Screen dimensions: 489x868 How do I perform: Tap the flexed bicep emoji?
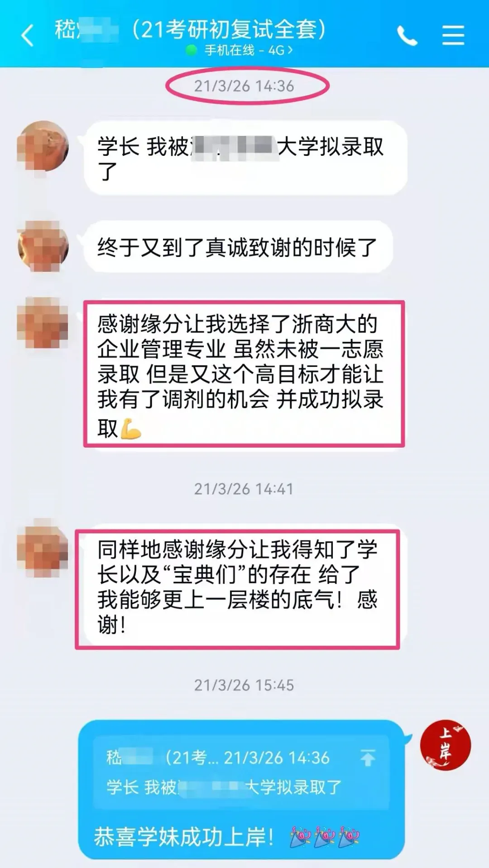click(x=131, y=429)
